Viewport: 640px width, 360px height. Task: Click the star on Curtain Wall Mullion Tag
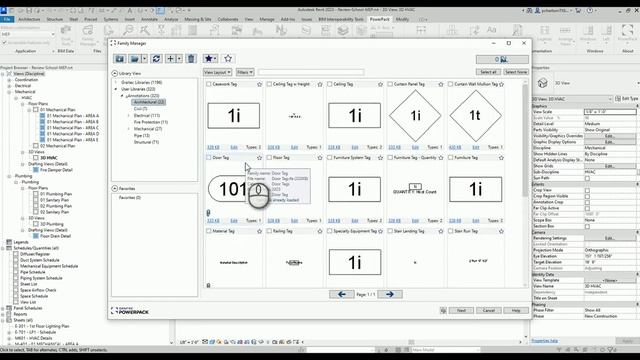[501, 84]
